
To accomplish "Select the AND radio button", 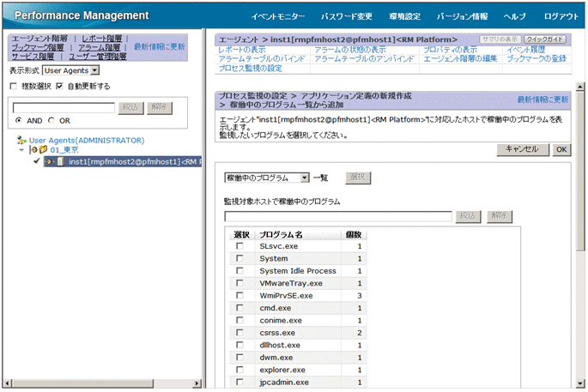I will point(18,120).
